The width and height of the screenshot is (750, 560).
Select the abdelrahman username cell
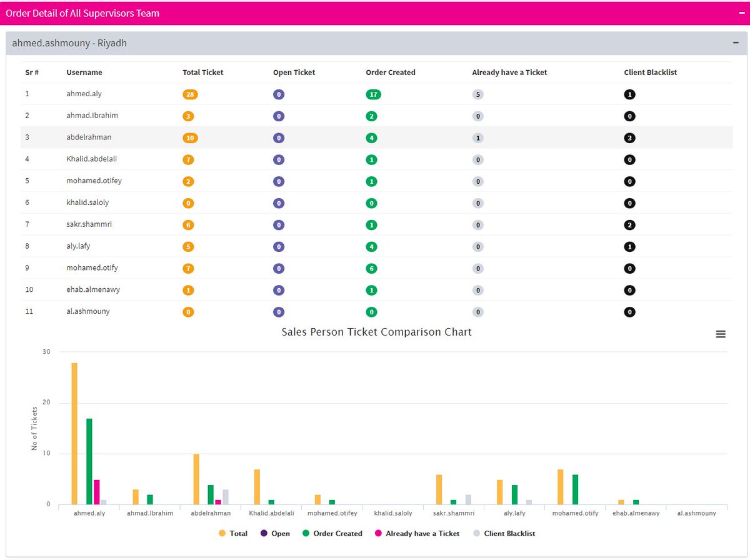pyautogui.click(x=89, y=137)
